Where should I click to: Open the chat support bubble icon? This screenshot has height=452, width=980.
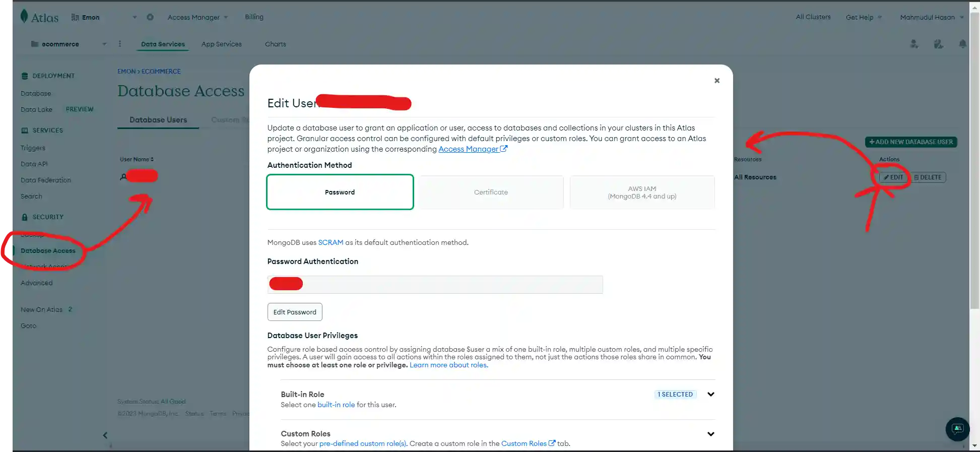point(957,429)
